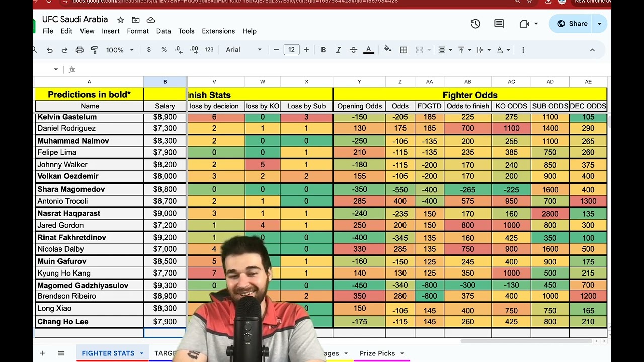Image resolution: width=644 pixels, height=362 pixels.
Task: Open the fill color picker
Action: coord(387,49)
